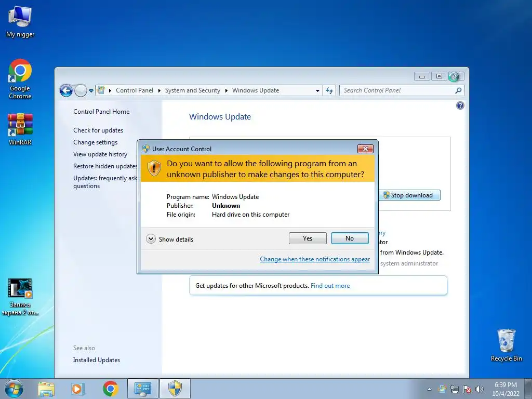Image resolution: width=532 pixels, height=399 pixels.
Task: Open the Recycle Bin
Action: [x=506, y=345]
